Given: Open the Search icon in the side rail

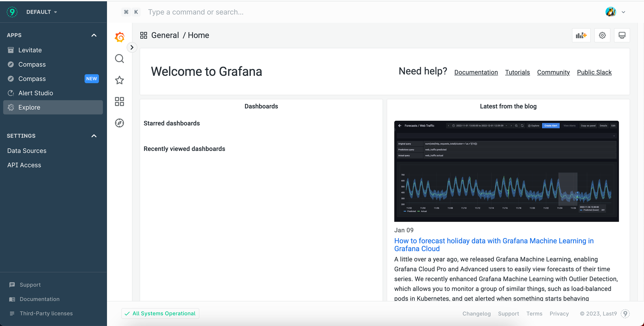Looking at the screenshot, I should [119, 59].
